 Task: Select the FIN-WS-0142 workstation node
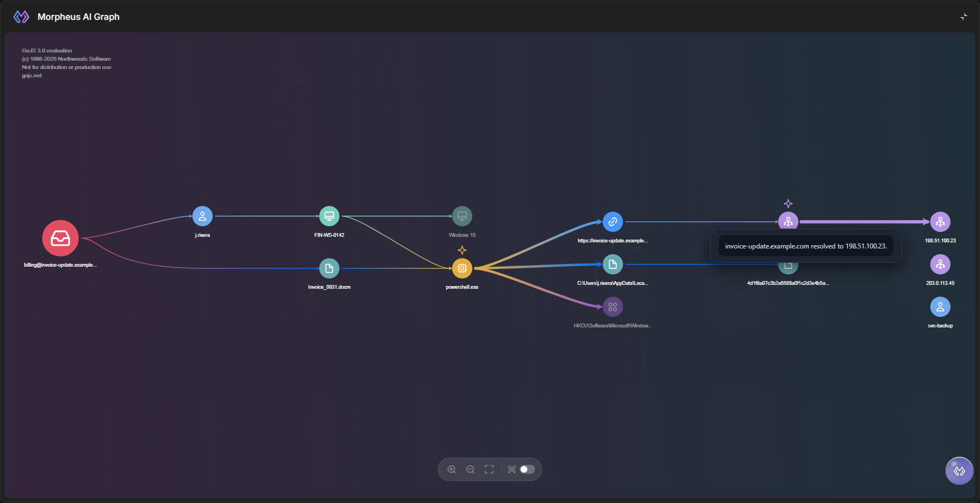coord(329,216)
